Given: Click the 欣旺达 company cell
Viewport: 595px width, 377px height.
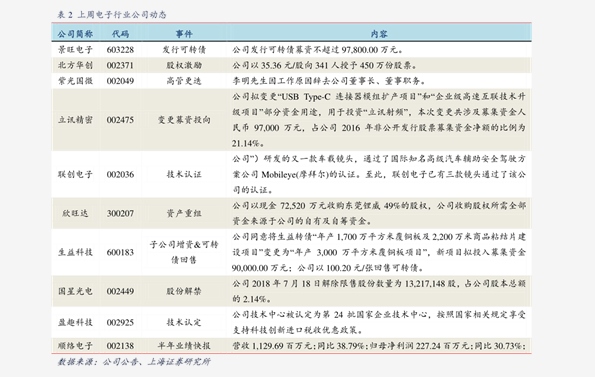Looking at the screenshot, I should click(x=75, y=213).
